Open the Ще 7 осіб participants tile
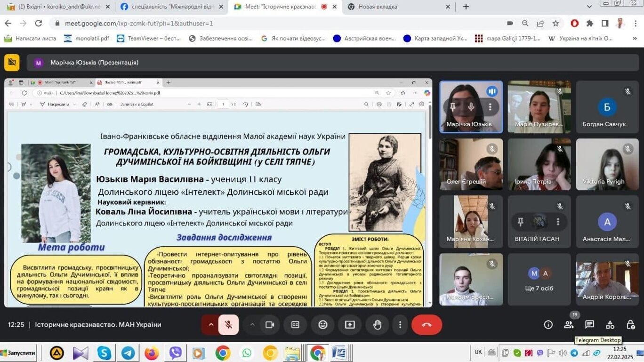 pyautogui.click(x=539, y=280)
